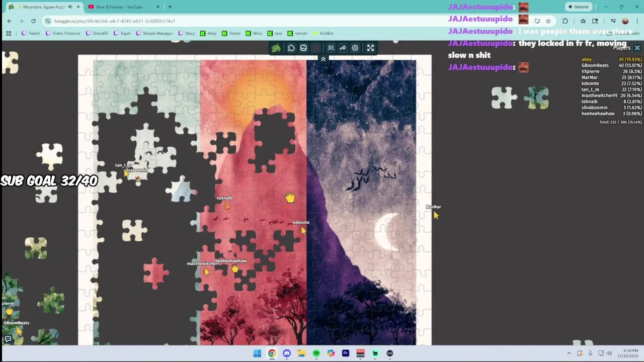Open the Video Producer bookmark
The image size is (644, 362).
[x=63, y=33]
